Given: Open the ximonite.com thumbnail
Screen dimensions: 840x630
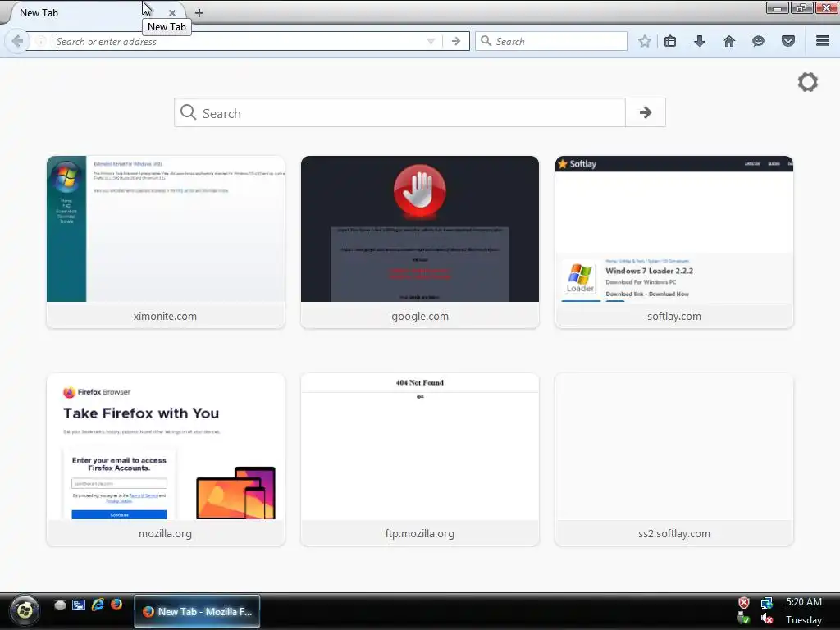Looking at the screenshot, I should click(x=166, y=229).
